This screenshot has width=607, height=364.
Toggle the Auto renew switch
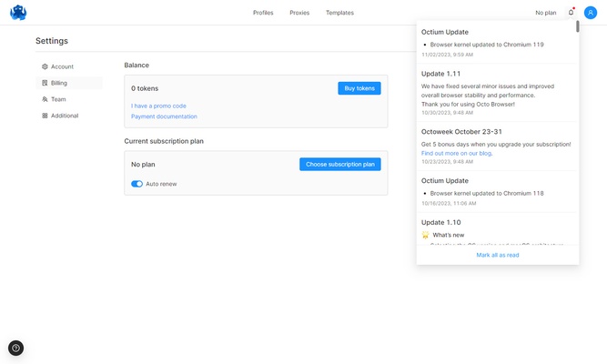click(137, 184)
